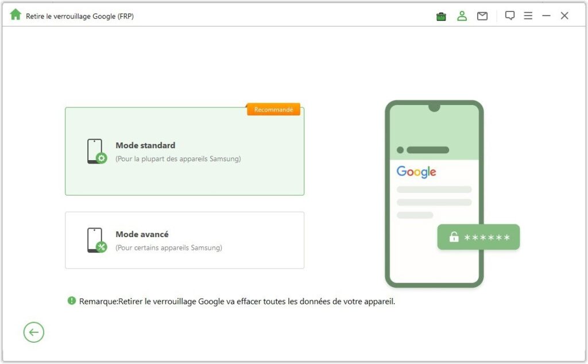Go back with the circled arrow button
Viewport: 588px width, 364px height.
(x=34, y=332)
